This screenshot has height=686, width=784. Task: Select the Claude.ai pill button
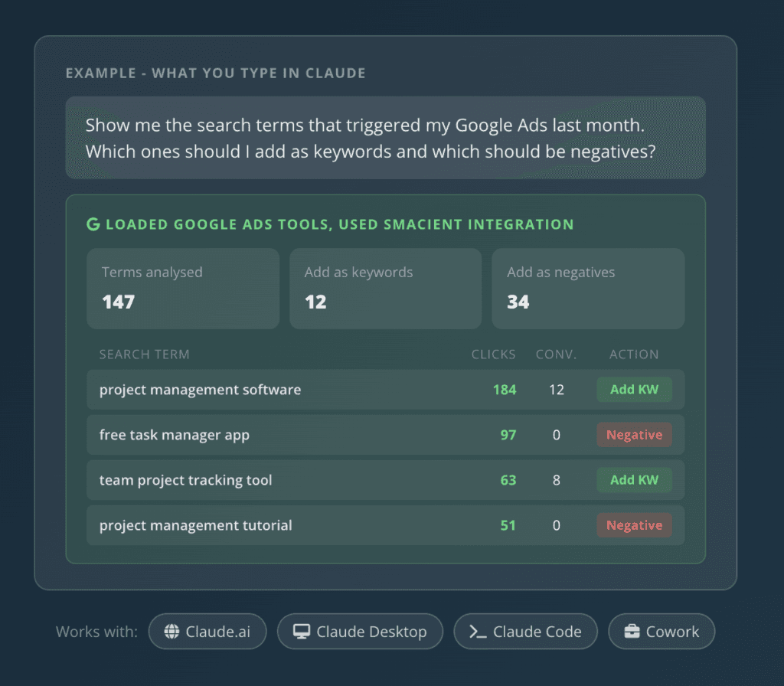207,632
